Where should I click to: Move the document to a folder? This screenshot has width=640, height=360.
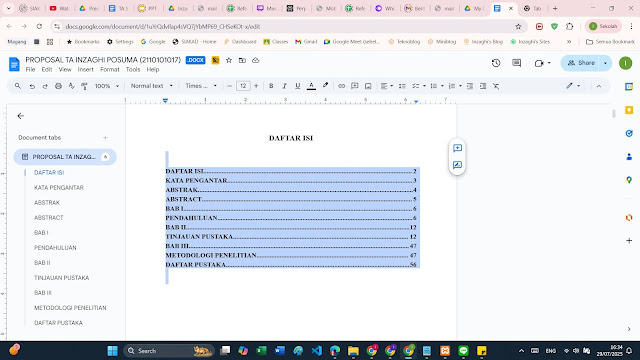242,60
